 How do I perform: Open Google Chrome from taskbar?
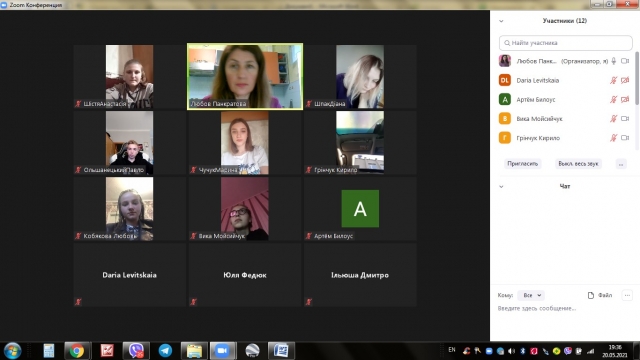pyautogui.click(x=76, y=351)
